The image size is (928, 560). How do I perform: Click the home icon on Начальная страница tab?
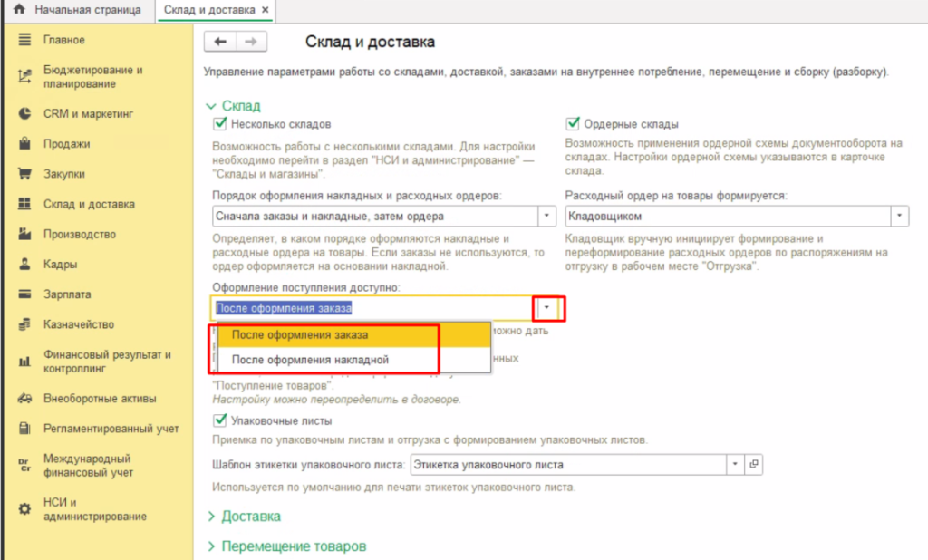click(17, 10)
